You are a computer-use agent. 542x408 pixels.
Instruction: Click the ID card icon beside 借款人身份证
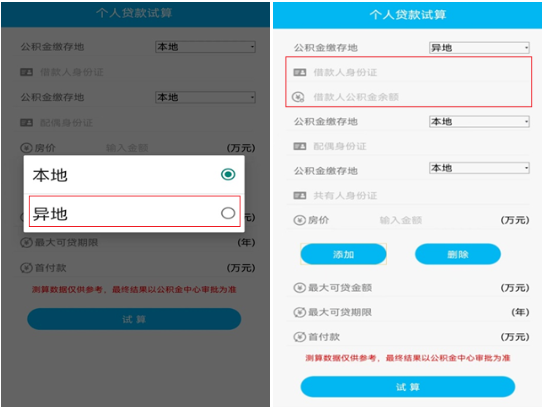(x=300, y=72)
